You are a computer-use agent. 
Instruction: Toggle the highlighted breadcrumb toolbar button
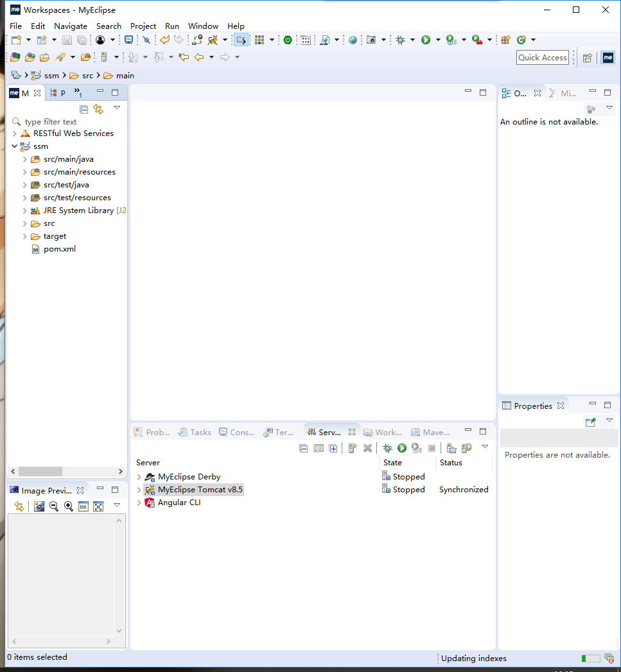(241, 40)
